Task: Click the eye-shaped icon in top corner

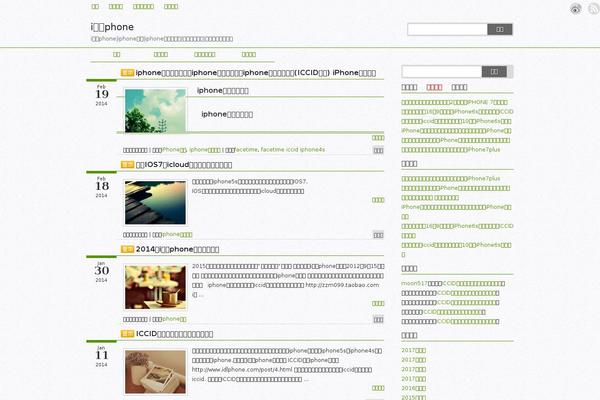Action: click(576, 9)
